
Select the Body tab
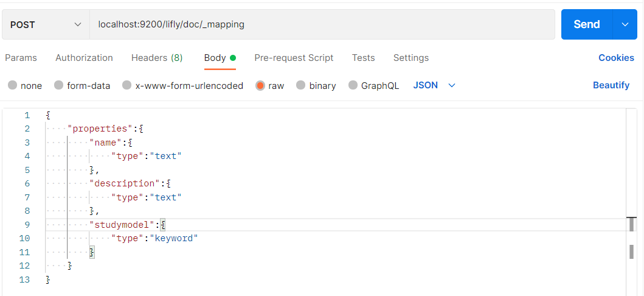(x=215, y=58)
